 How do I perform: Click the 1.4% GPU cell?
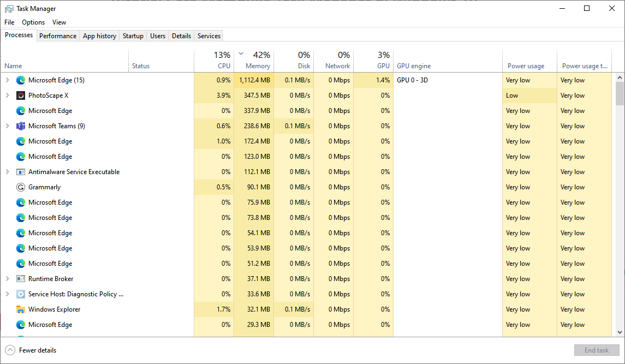click(x=373, y=80)
